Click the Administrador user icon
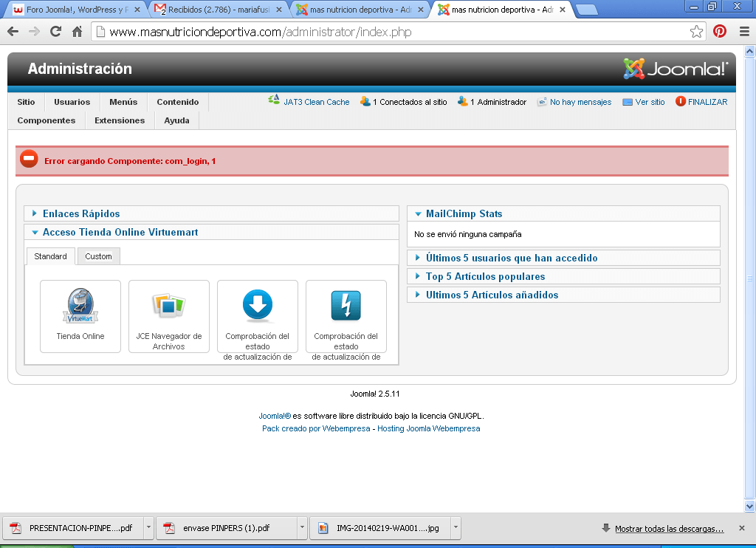Viewport: 756px width, 548px height. (463, 101)
